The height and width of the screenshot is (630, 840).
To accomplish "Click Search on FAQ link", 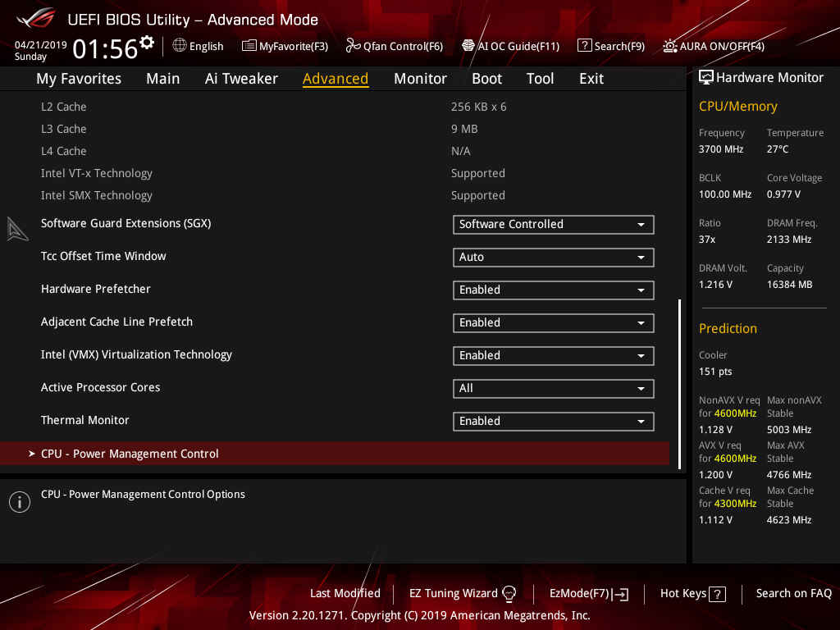I will [x=793, y=594].
